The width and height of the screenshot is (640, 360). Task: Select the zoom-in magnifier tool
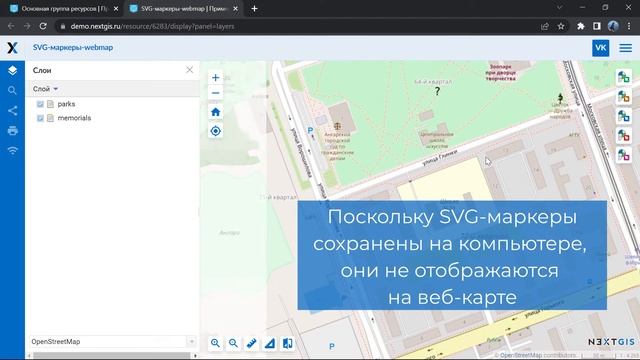point(216,343)
